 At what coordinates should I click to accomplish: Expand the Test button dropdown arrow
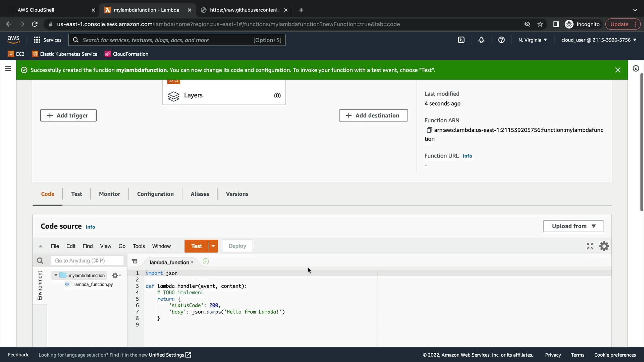coord(213,246)
